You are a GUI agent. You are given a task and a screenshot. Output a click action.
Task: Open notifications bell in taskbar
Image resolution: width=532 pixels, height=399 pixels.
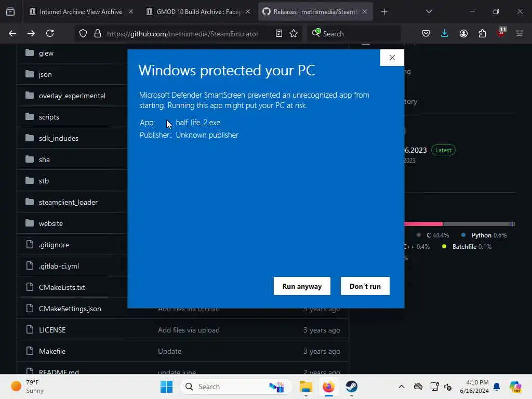pos(497,387)
